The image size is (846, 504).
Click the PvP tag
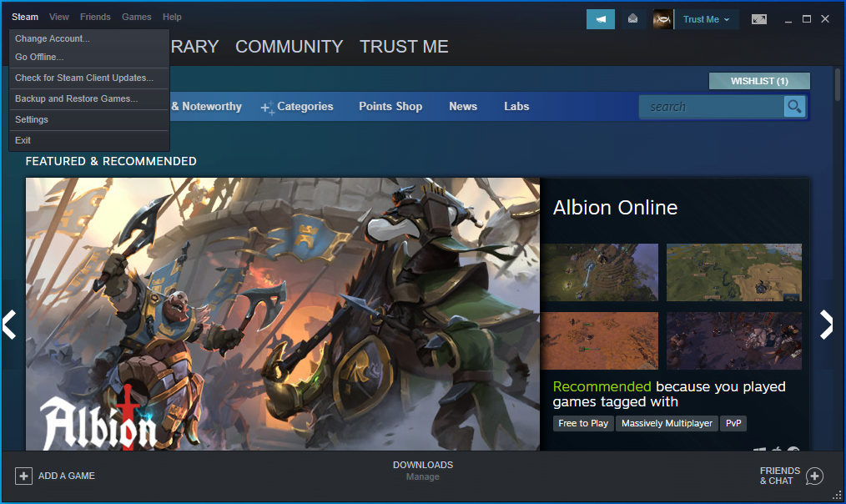733,423
